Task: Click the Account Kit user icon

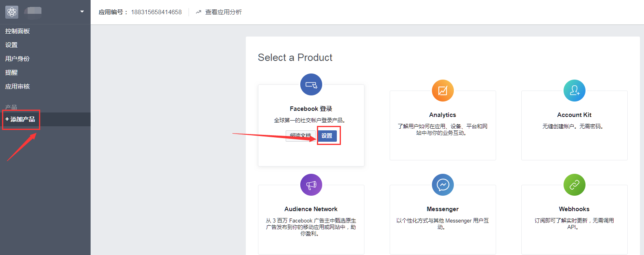Action: point(574,91)
